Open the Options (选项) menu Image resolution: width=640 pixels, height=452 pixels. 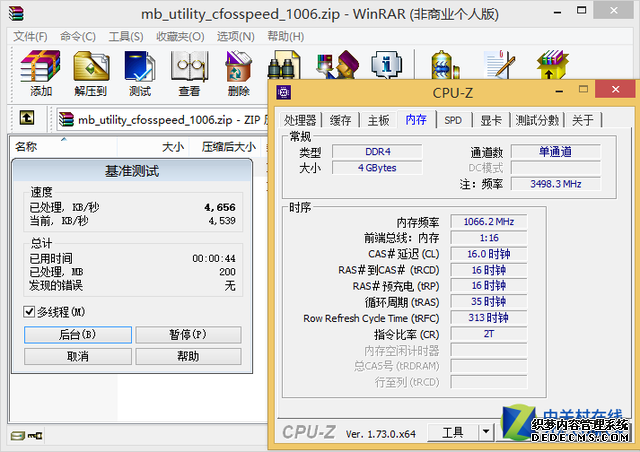pos(236,36)
